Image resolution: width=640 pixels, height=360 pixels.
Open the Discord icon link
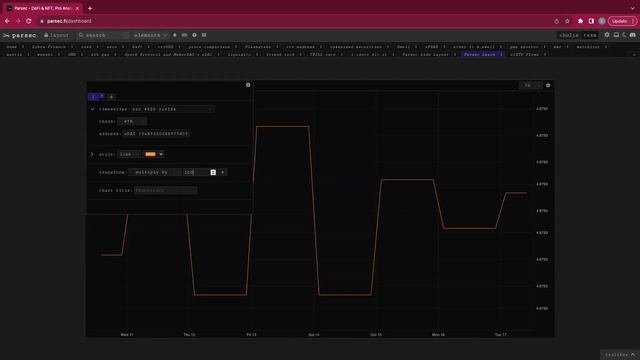click(x=632, y=35)
